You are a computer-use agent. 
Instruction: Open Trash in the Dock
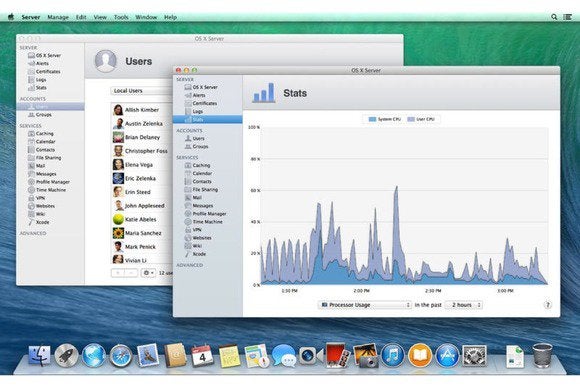(542, 355)
